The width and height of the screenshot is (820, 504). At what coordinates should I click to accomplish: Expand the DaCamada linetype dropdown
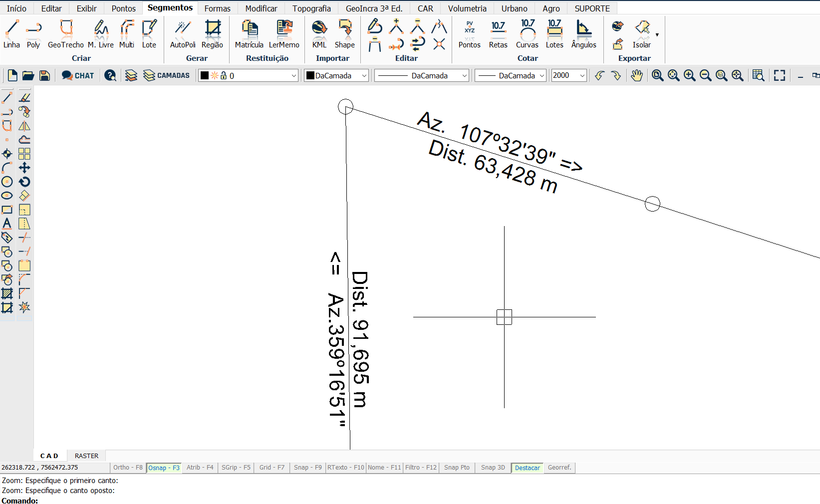464,75
